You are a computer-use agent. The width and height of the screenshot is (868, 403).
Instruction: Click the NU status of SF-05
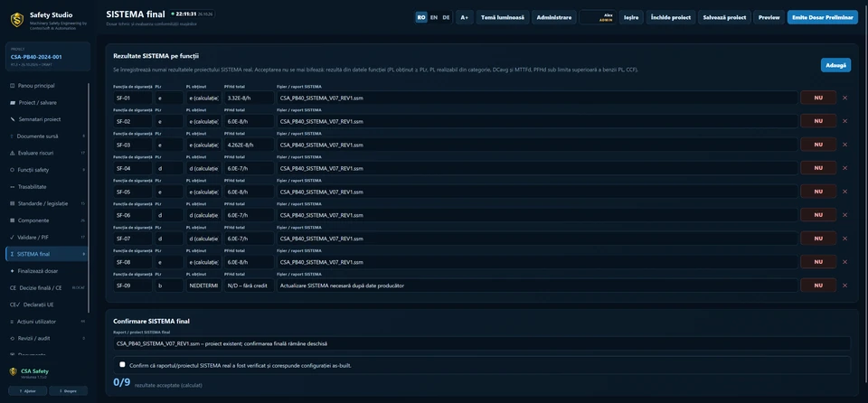[x=818, y=192]
